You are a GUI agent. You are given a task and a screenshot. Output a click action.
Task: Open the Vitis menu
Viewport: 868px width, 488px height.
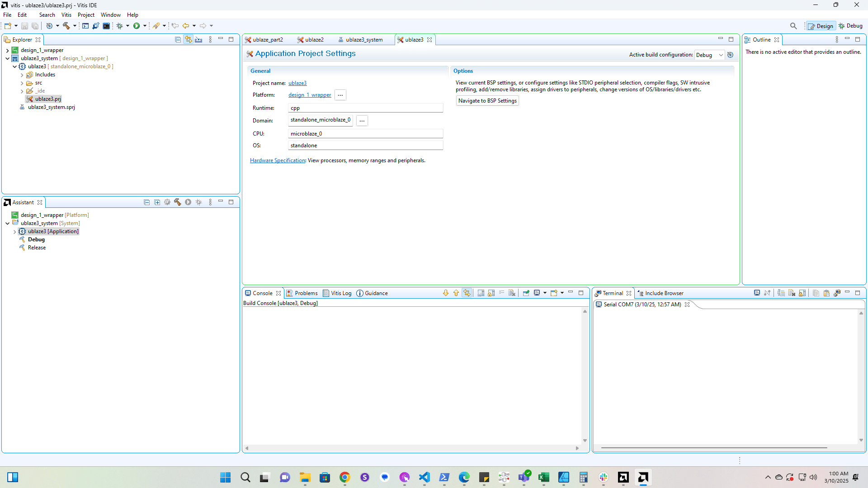pos(66,15)
